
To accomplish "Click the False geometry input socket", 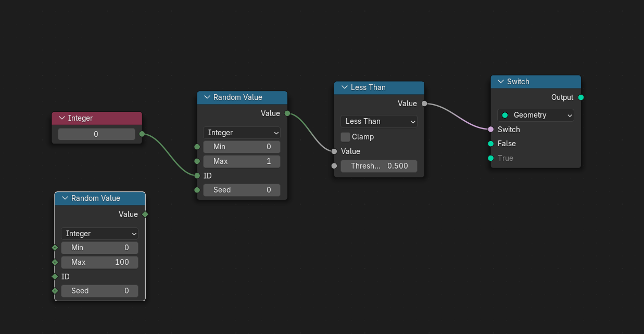I will (x=490, y=144).
